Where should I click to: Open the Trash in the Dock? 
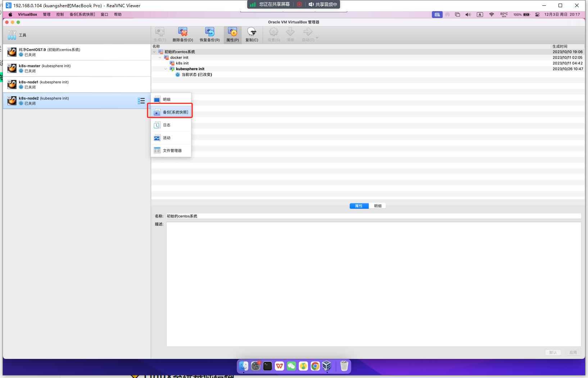click(344, 366)
